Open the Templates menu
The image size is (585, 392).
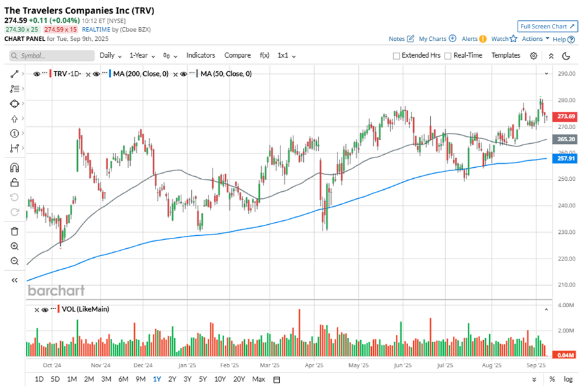pos(505,55)
